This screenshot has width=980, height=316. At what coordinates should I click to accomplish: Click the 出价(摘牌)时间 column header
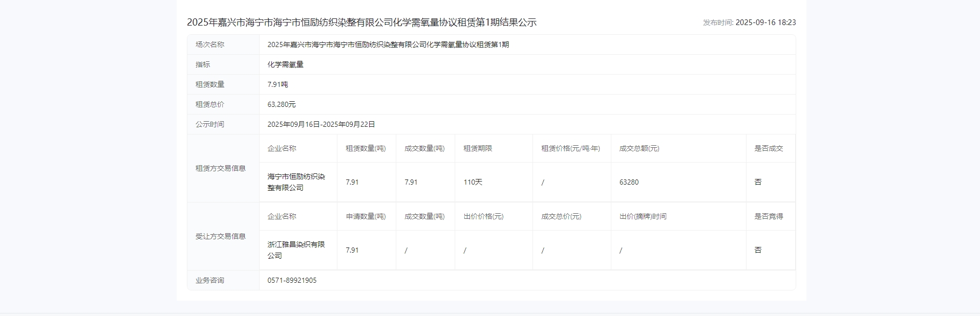[643, 216]
